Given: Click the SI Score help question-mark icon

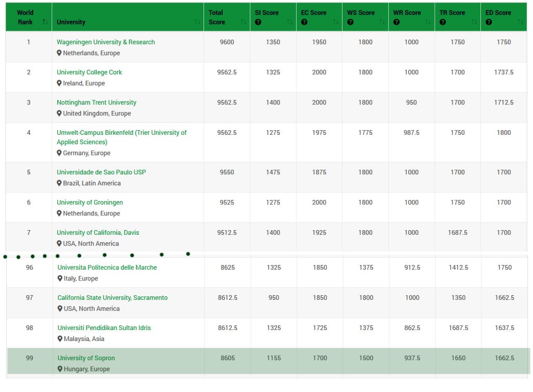Looking at the screenshot, I should tap(258, 22).
